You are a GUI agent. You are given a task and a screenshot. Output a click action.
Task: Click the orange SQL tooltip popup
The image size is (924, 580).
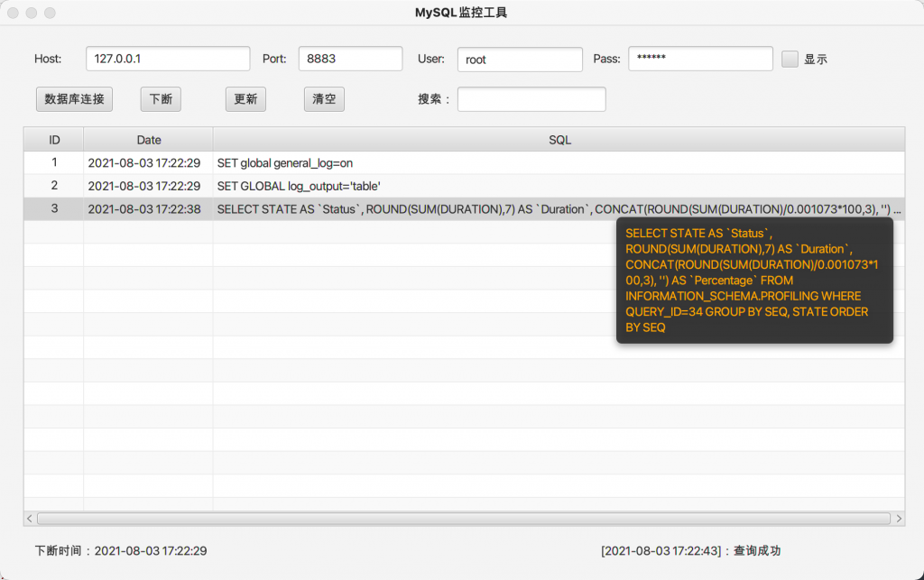[x=754, y=281]
